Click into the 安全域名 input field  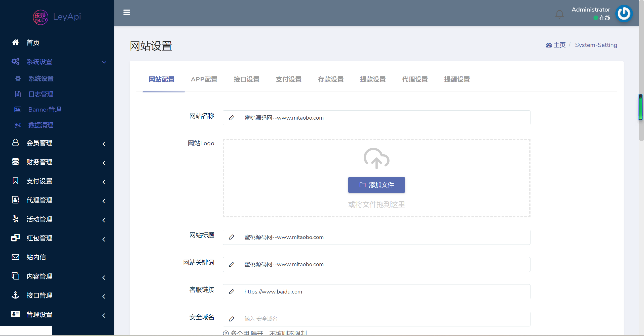tap(385, 319)
